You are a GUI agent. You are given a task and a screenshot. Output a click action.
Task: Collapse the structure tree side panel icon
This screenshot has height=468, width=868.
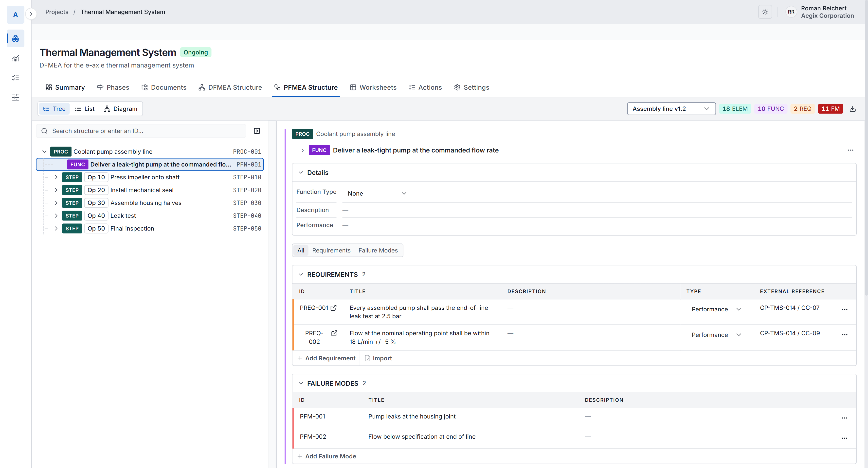[x=257, y=131]
